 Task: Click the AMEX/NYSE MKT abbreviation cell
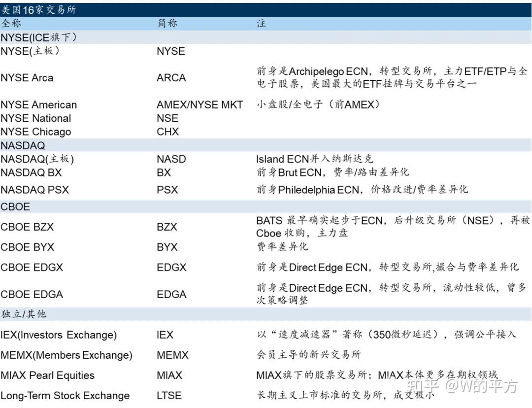[199, 104]
